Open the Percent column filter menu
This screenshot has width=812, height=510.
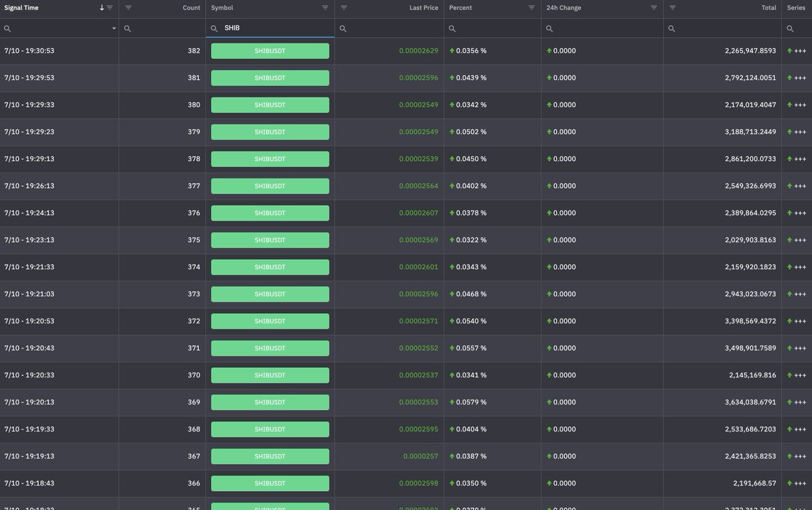point(532,8)
